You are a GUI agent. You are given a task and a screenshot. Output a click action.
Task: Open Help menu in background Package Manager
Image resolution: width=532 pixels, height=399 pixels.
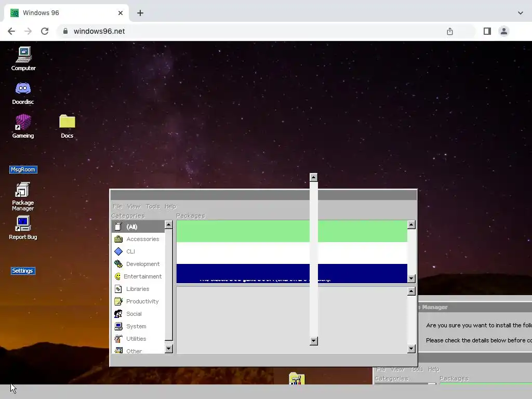434,369
